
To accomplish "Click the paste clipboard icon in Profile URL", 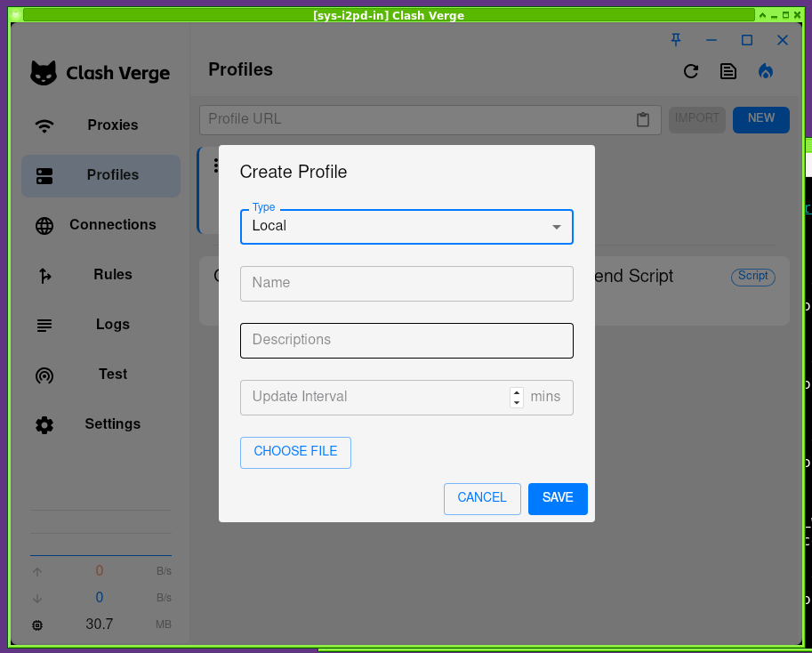I will pyautogui.click(x=643, y=119).
